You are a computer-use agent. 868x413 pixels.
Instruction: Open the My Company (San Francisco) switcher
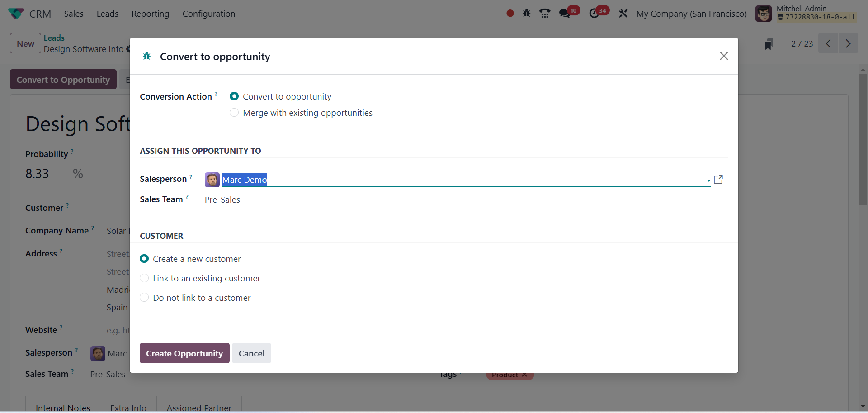[x=691, y=14]
